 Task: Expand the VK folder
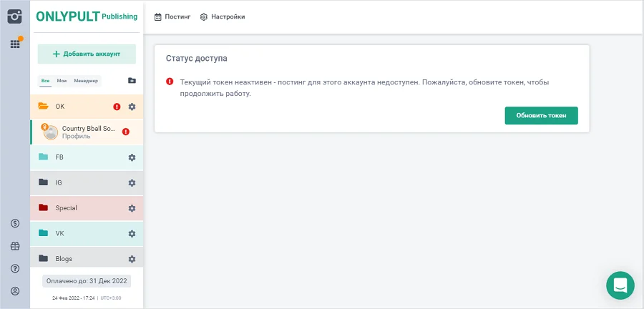click(x=59, y=233)
